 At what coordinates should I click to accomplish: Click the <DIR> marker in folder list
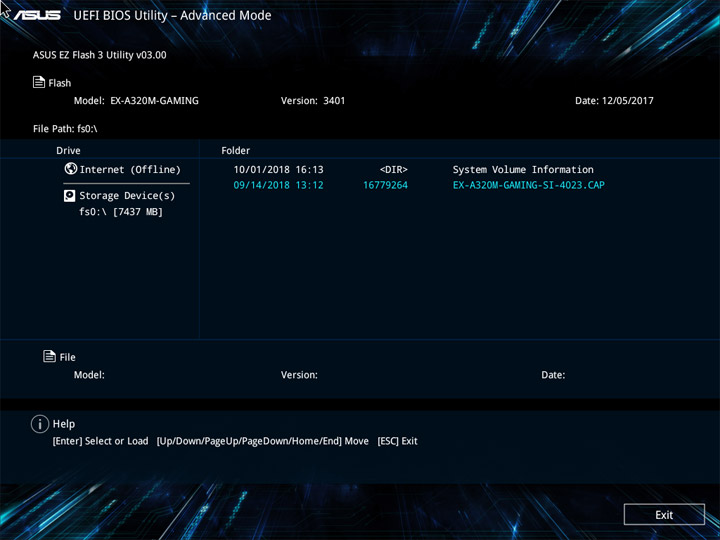click(x=394, y=169)
